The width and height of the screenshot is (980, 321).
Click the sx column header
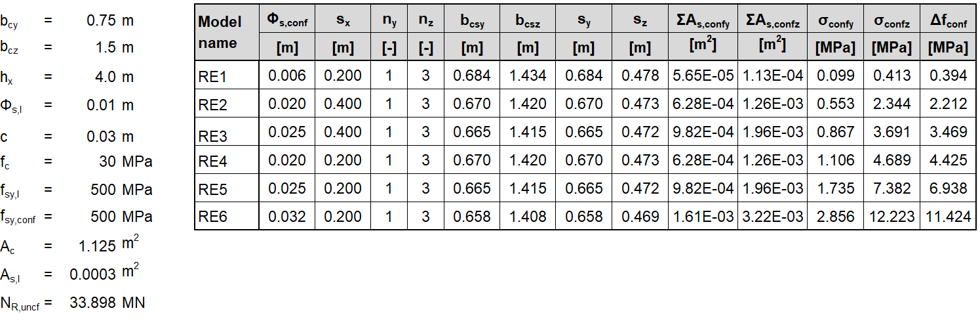tap(343, 22)
